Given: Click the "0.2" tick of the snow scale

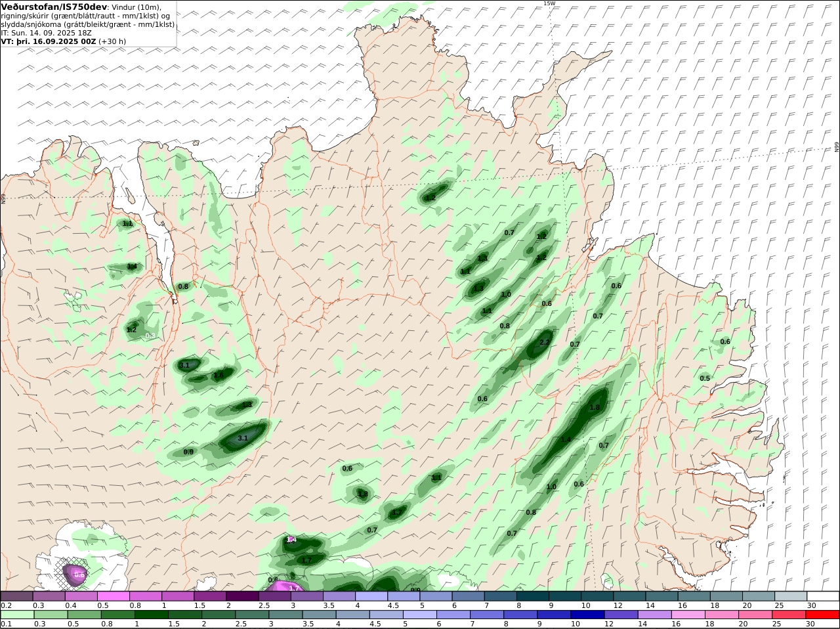Looking at the screenshot, I should (6, 605).
